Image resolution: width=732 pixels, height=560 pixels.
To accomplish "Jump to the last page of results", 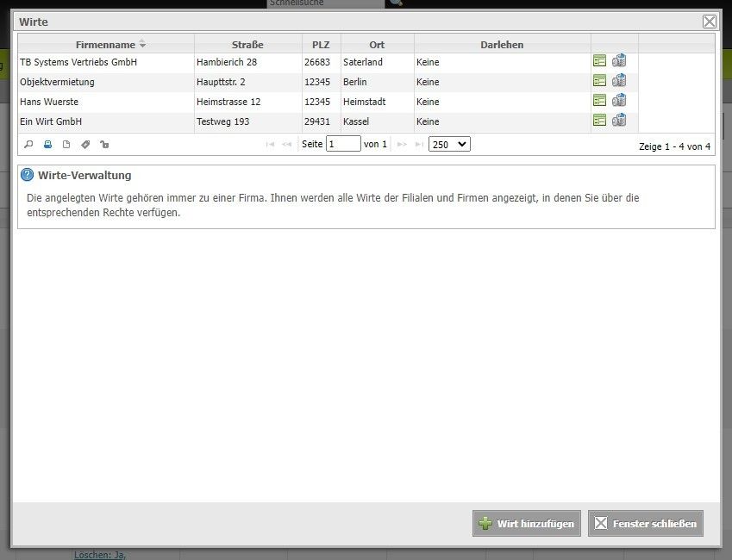I will tap(419, 145).
